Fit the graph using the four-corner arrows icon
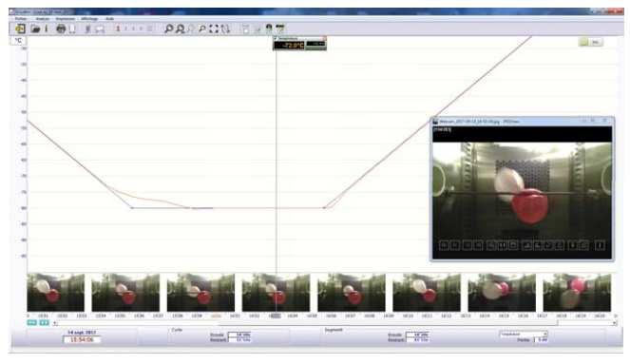630x364 pixels. pyautogui.click(x=214, y=29)
